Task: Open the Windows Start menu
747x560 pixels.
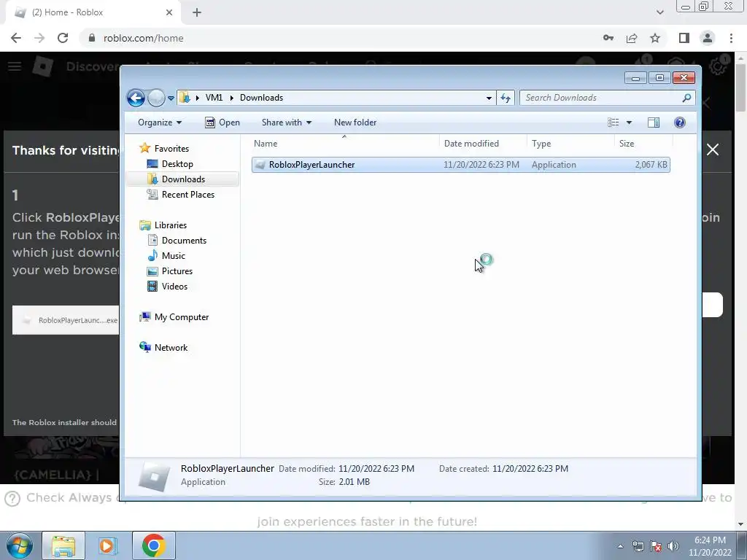Action: pos(18,545)
